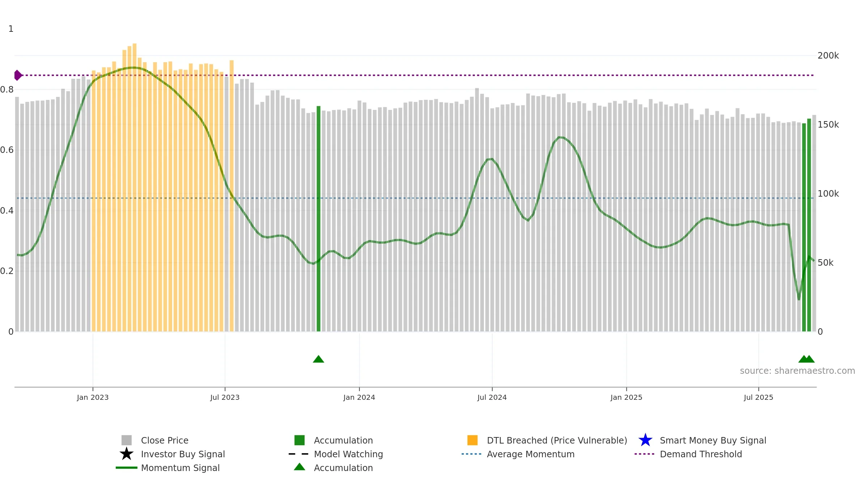This screenshot has width=868, height=488.
Task: Toggle the Average Momentum legend entry
Action: pos(531,454)
